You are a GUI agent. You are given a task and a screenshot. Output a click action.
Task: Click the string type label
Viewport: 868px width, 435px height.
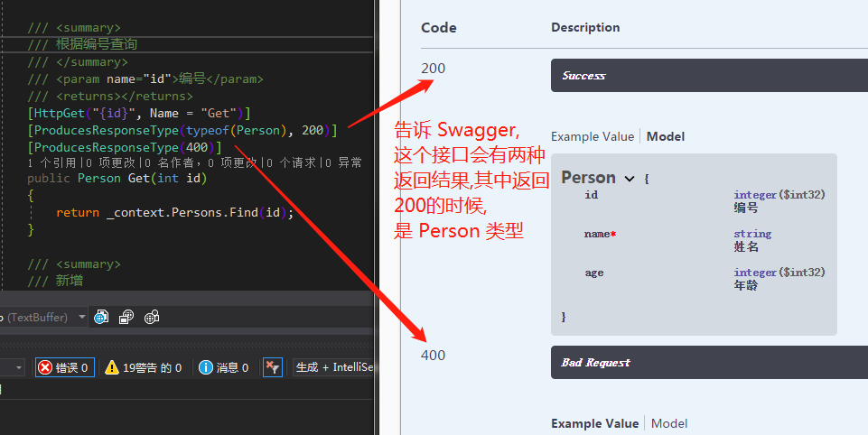tap(752, 234)
